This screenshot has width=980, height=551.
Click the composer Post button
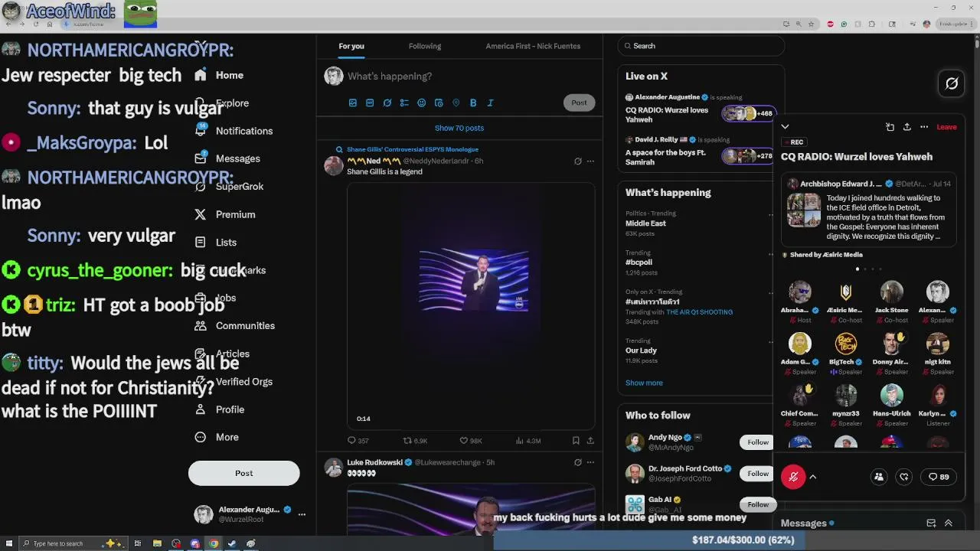click(x=579, y=103)
